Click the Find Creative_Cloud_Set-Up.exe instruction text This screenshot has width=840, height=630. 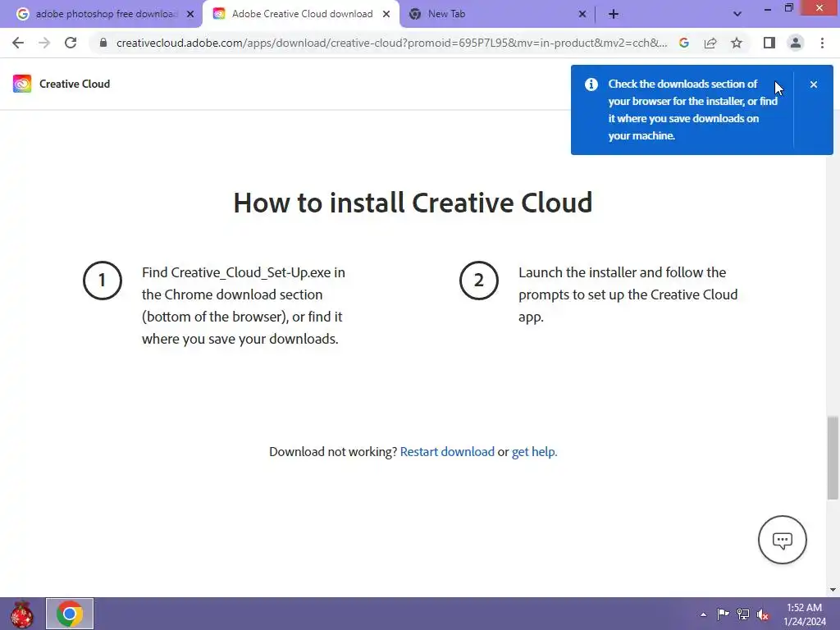244,305
